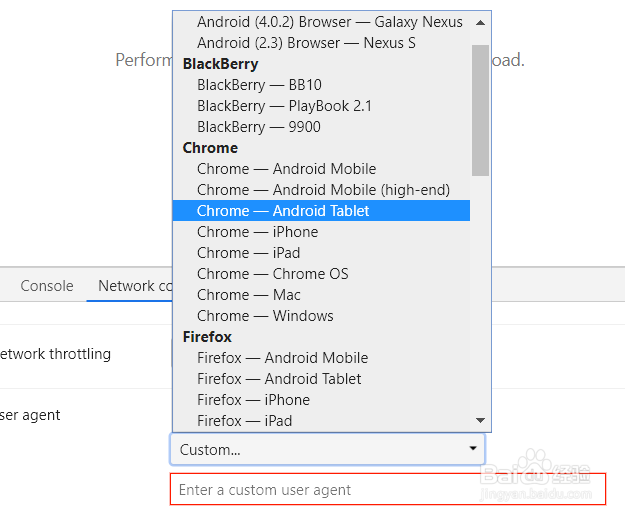
Task: Choose Firefox — iPad option
Action: (321, 421)
